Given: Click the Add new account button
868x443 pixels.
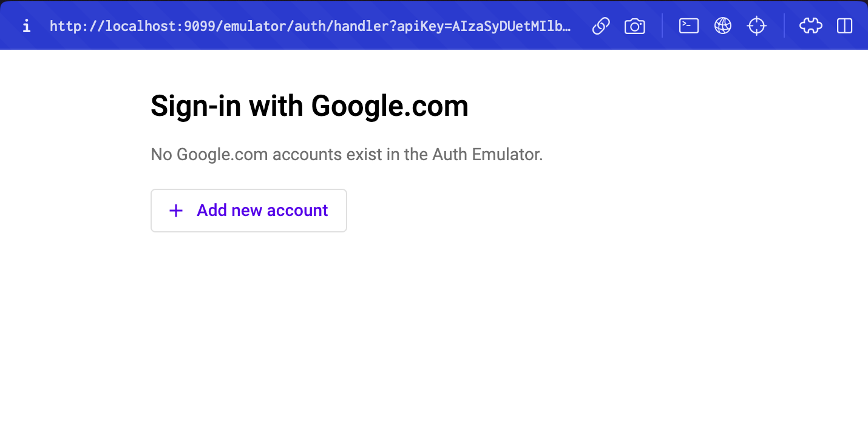Looking at the screenshot, I should pos(249,211).
